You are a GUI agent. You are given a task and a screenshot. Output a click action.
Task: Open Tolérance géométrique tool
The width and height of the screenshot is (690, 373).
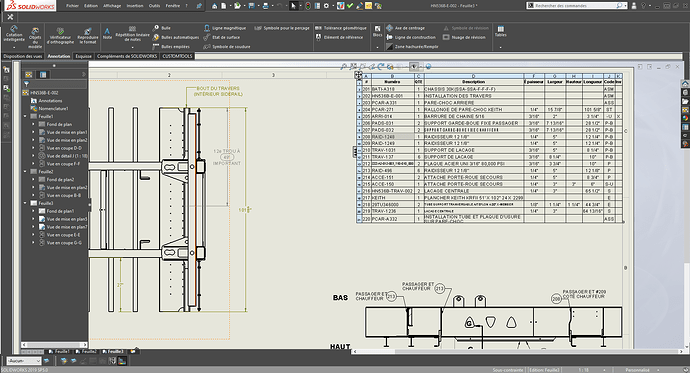341,28
